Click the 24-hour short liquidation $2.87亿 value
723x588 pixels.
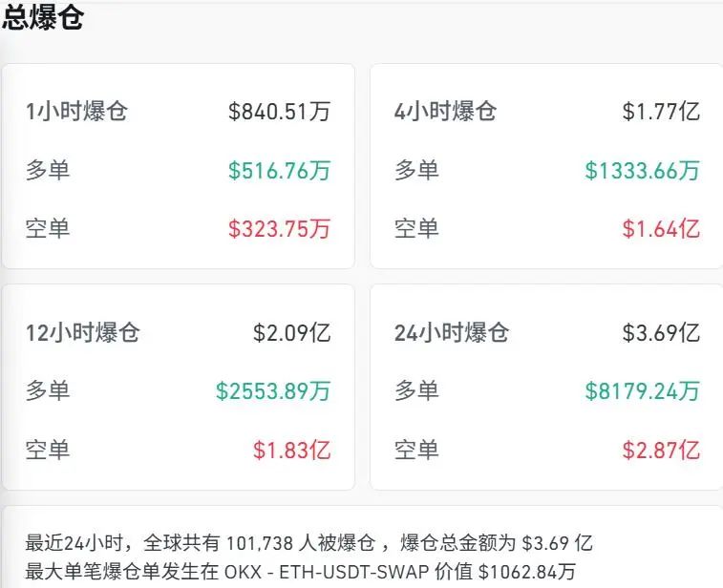coord(661,450)
